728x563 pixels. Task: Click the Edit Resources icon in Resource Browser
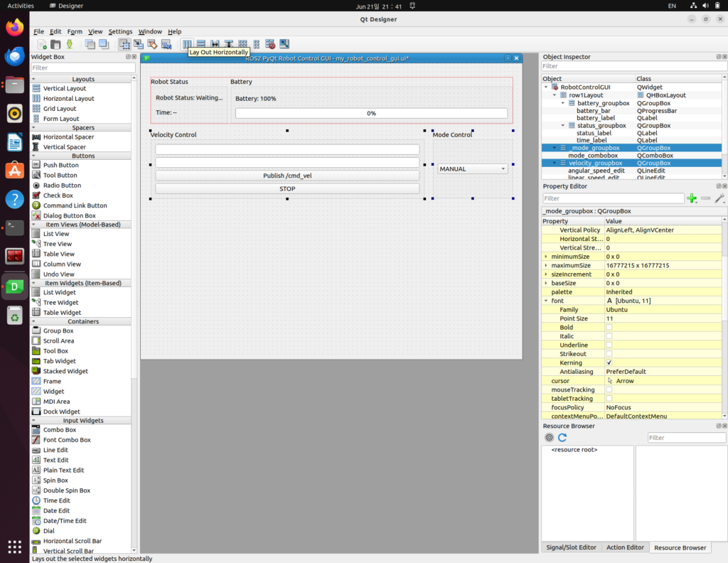click(x=550, y=438)
